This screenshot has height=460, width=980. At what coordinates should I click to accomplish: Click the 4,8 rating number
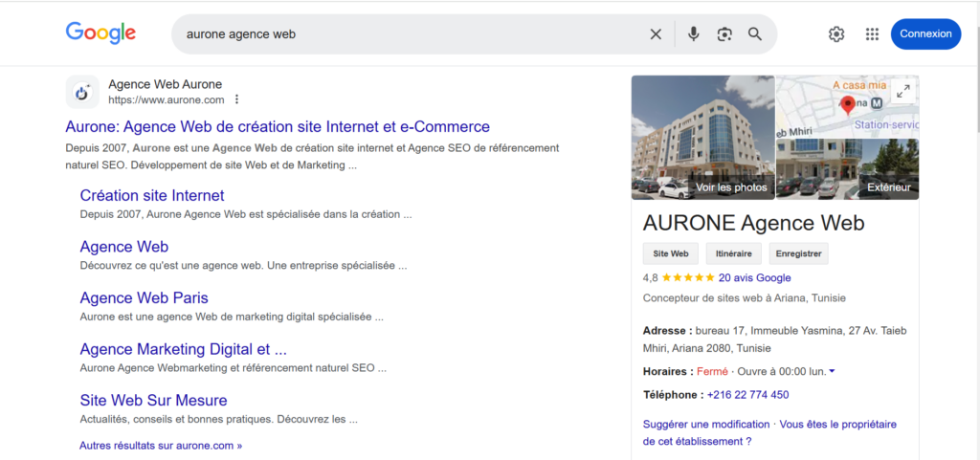coord(650,277)
